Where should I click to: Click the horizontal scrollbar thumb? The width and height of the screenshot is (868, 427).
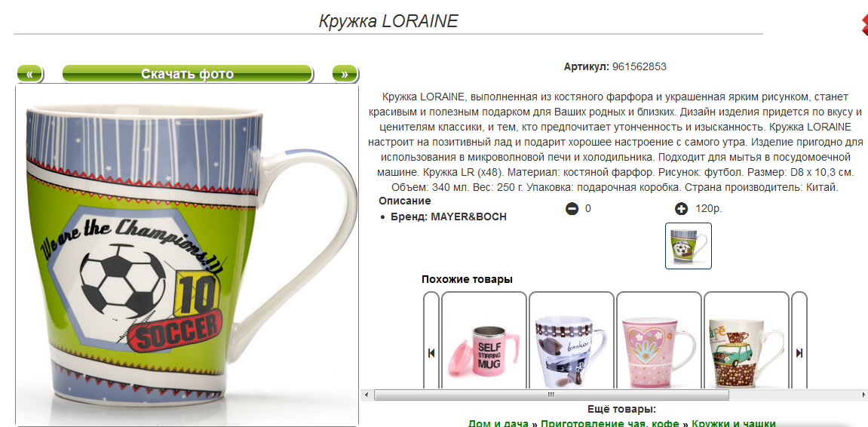(551, 395)
